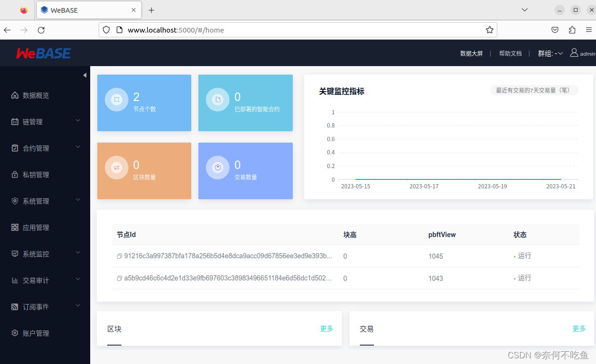Screen dimensions: 596x364
Task: Open the 群组 dropdown
Action: (551, 53)
